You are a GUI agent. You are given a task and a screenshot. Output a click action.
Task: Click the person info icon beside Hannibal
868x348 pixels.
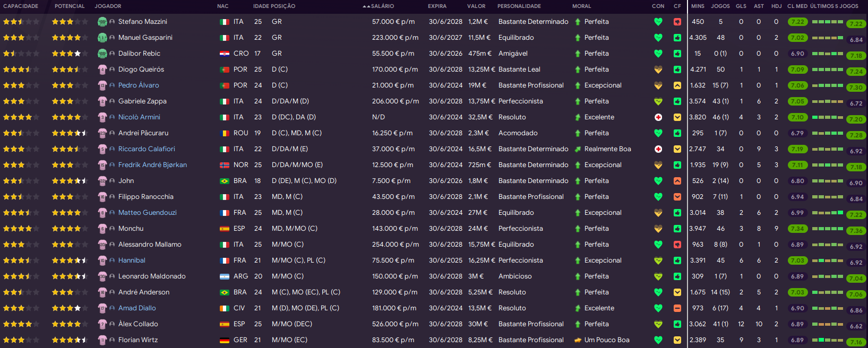112,260
